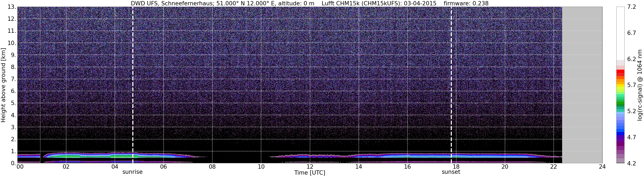Click the time axis tick label 22

[554, 167]
